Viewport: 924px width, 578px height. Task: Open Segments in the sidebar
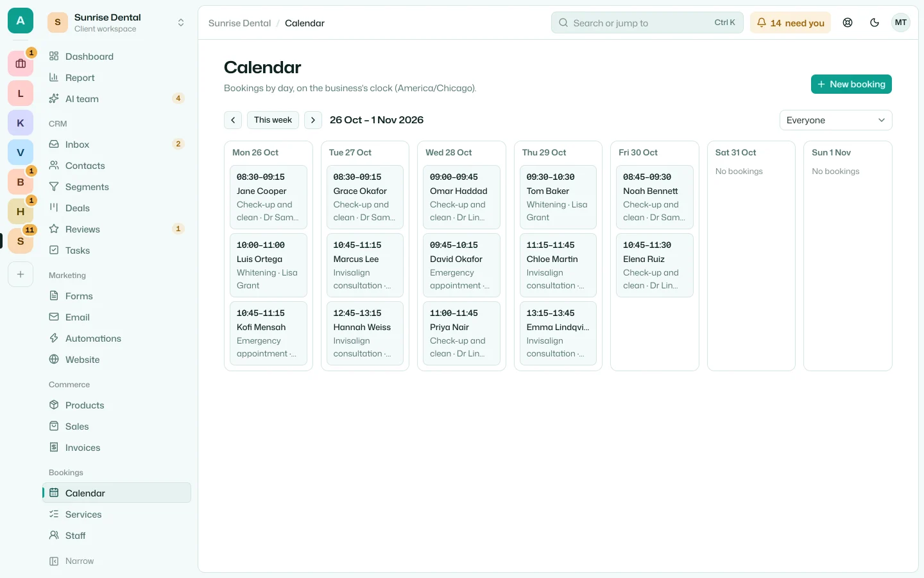click(x=117, y=187)
